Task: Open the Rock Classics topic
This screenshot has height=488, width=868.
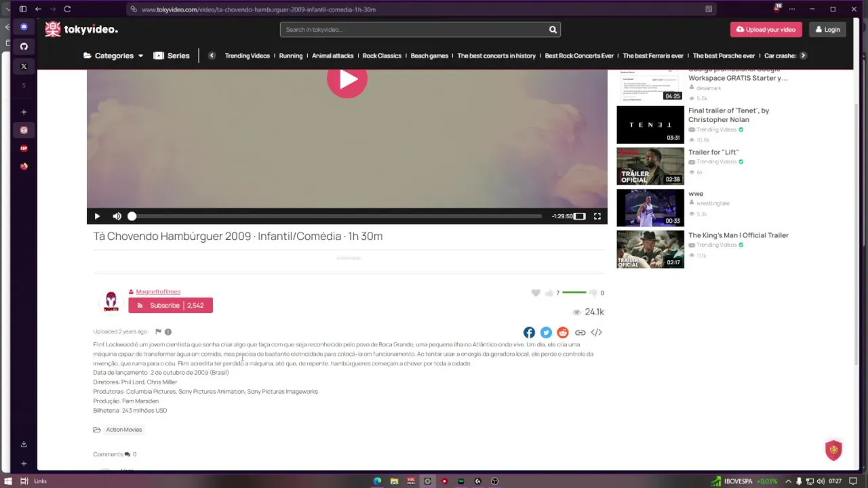Action: tap(382, 56)
